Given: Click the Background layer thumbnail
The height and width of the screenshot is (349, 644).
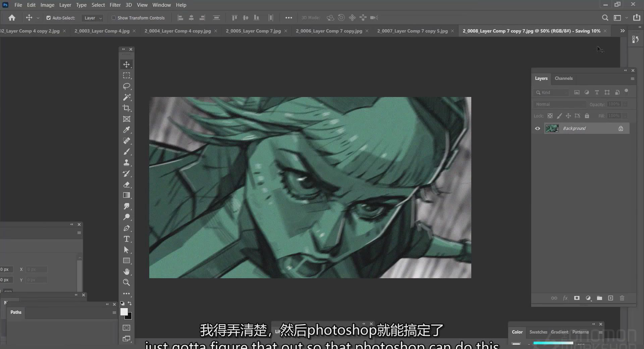Looking at the screenshot, I should click(x=552, y=129).
